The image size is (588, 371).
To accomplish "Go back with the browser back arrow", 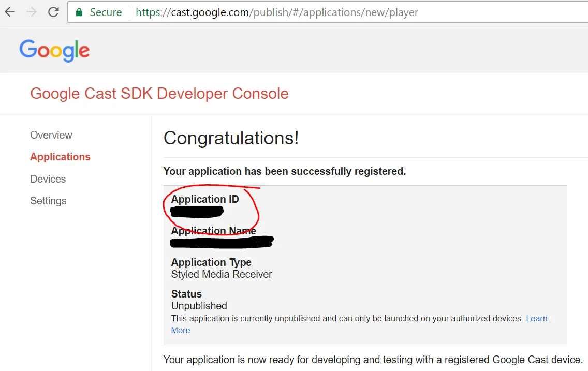I will (x=10, y=12).
